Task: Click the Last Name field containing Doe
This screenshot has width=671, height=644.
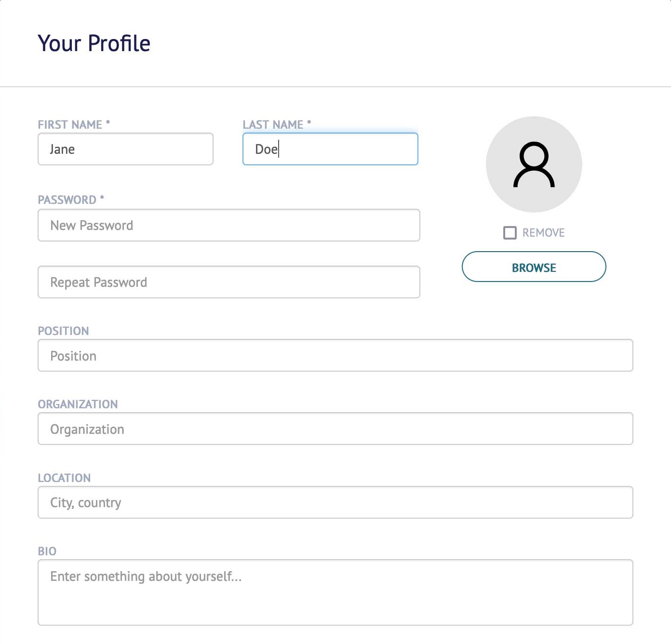Action: [330, 149]
